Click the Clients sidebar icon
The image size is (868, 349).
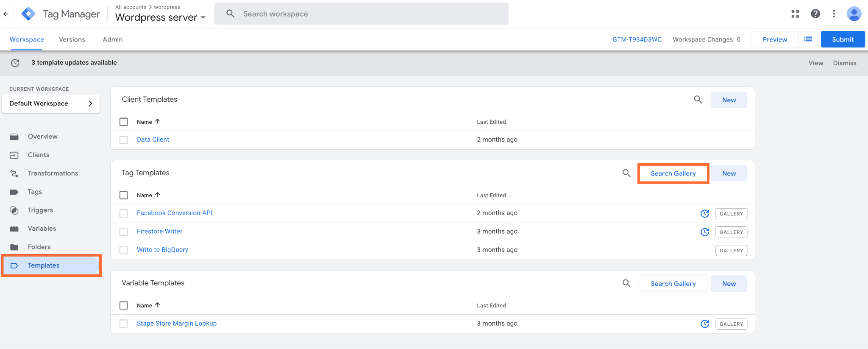[x=14, y=155]
